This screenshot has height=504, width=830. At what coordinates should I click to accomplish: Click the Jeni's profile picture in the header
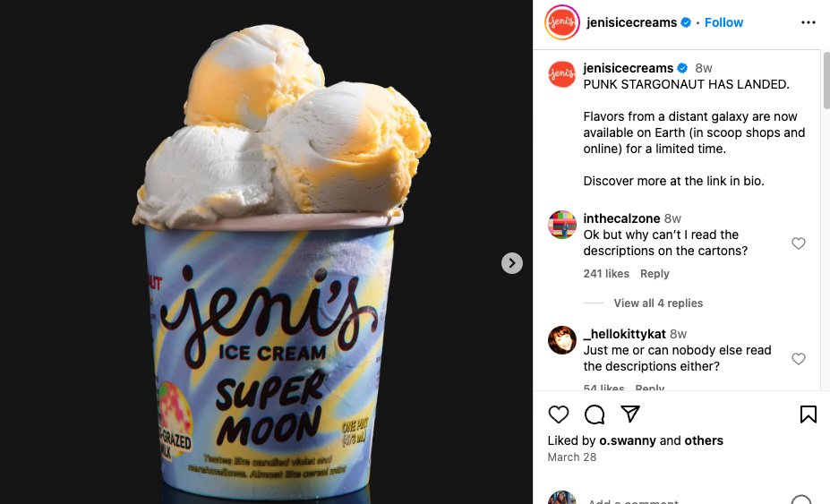(x=562, y=22)
